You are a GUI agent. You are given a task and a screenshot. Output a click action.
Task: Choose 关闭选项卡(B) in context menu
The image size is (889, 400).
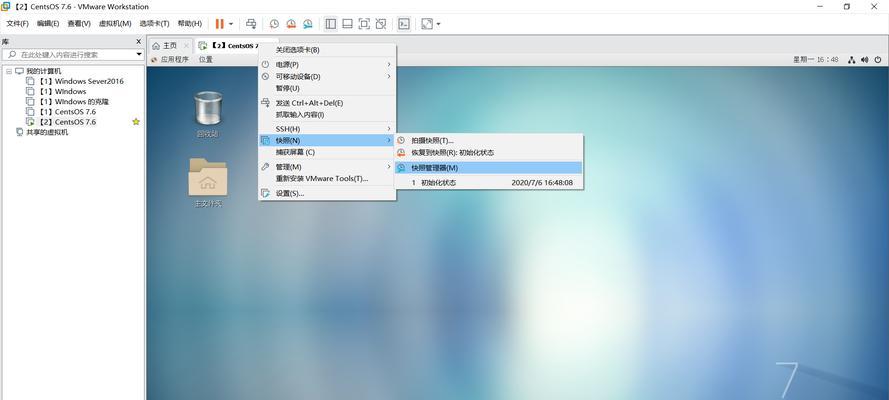point(327,50)
